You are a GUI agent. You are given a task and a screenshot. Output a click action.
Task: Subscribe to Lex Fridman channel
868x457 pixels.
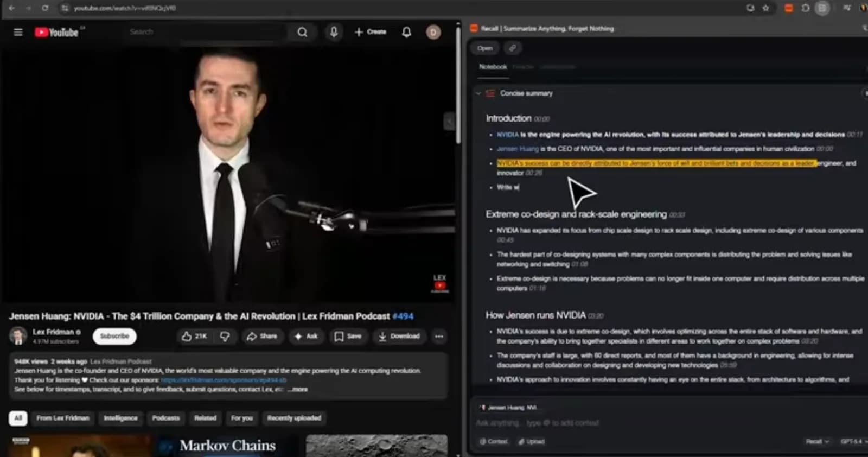pyautogui.click(x=114, y=337)
